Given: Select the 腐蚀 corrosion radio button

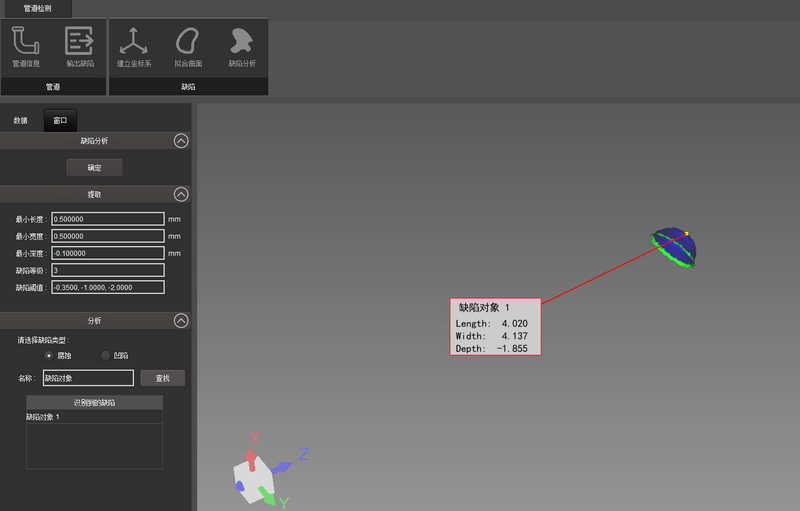Looking at the screenshot, I should point(49,355).
